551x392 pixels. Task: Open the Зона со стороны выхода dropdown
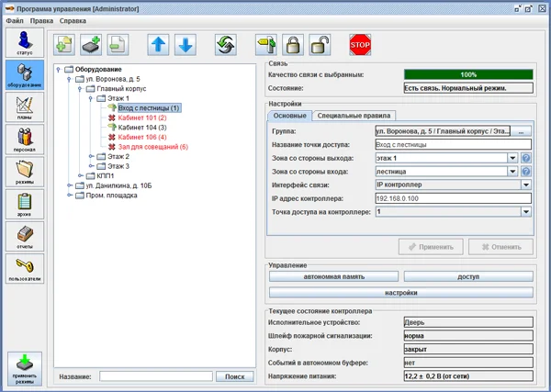pyautogui.click(x=512, y=158)
